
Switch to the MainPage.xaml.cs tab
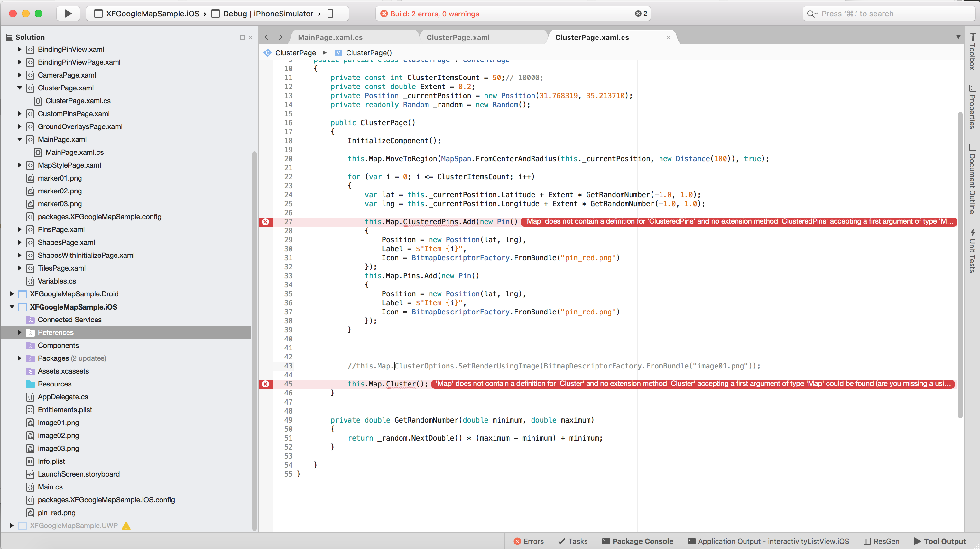click(x=330, y=37)
